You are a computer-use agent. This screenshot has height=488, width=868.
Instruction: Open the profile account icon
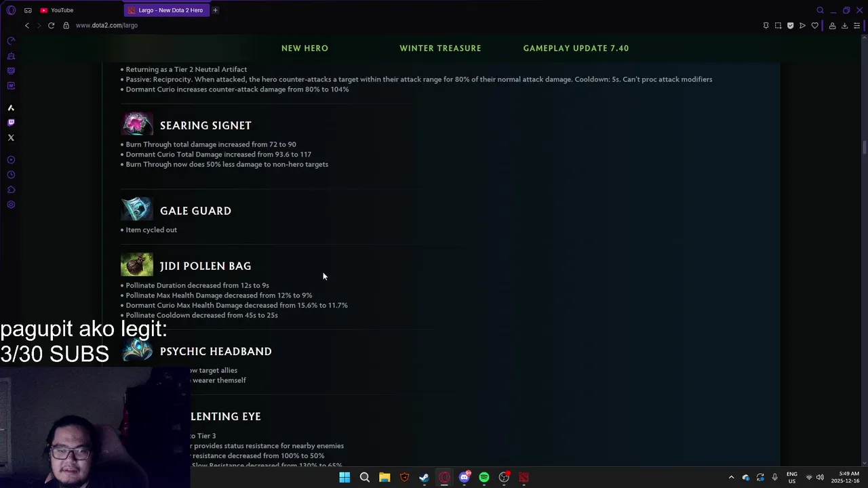coord(832,26)
